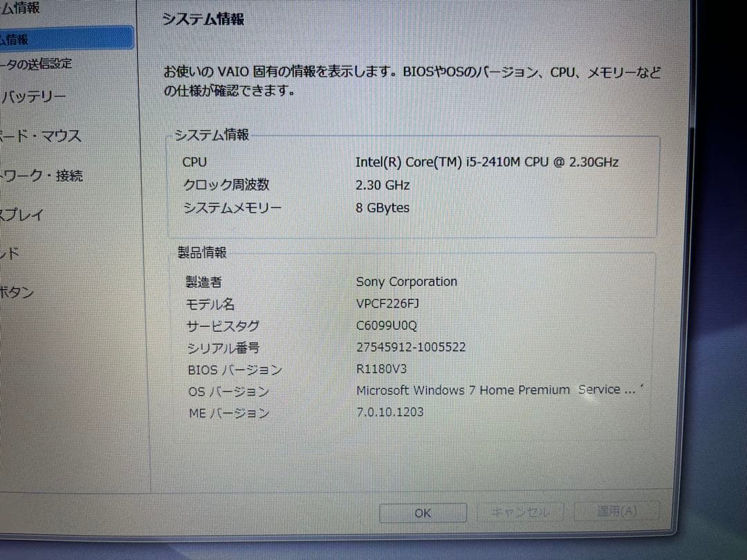The image size is (747, 560).
Task: Click the OS バージョン label
Action: coord(229,392)
